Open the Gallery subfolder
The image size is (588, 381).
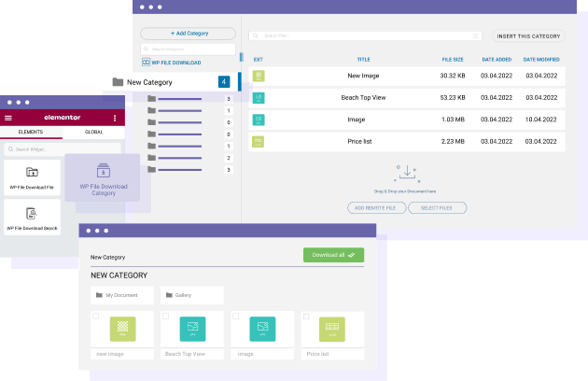pyautogui.click(x=190, y=295)
